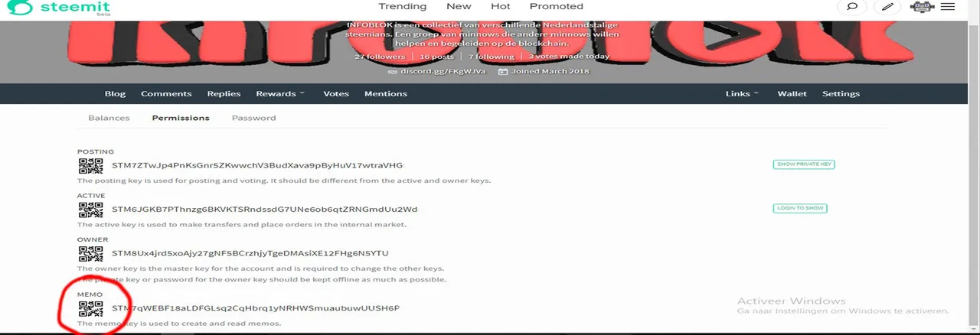Click the owner public key STM8Ux4jrd
Screen dimensions: 980x335
coord(250,253)
